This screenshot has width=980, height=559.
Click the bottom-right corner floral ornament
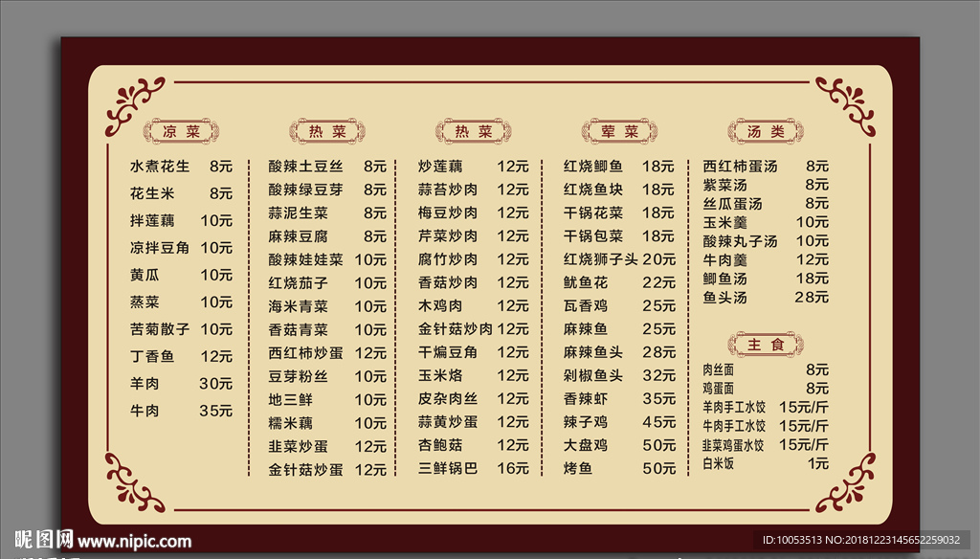tap(846, 481)
